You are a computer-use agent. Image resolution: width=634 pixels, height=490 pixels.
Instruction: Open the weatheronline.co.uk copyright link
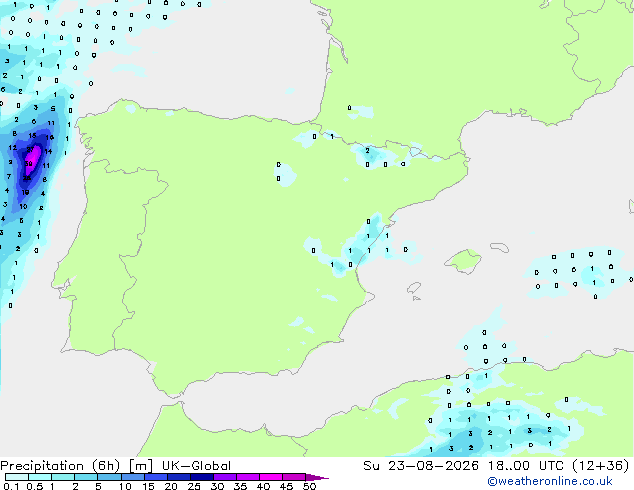[550, 481]
